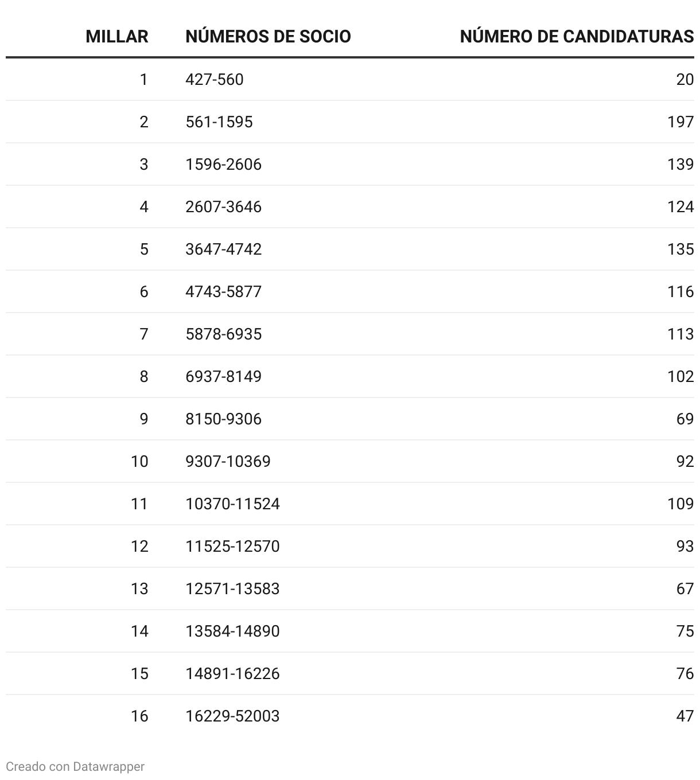Select the socio range 1596-2606
Image resolution: width=700 pixels, height=780 pixels.
tap(223, 164)
